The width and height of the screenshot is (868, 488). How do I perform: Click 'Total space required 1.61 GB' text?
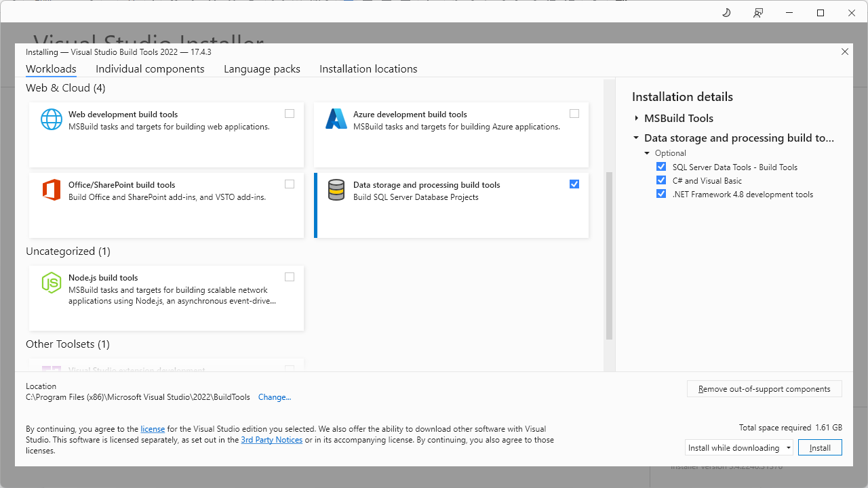791,428
